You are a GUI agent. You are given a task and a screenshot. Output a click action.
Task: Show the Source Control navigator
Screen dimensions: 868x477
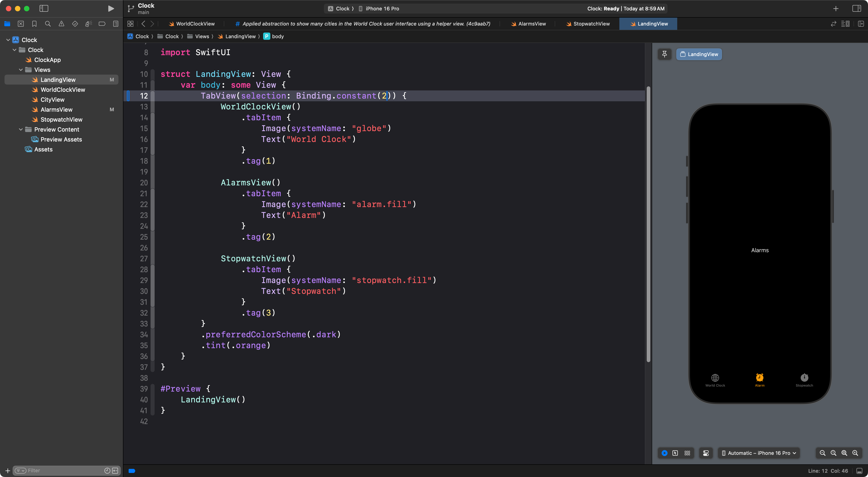click(21, 24)
